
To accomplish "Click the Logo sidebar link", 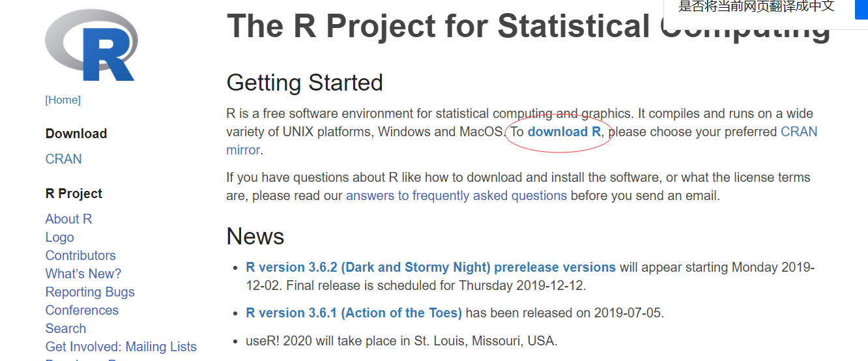I will (x=59, y=237).
